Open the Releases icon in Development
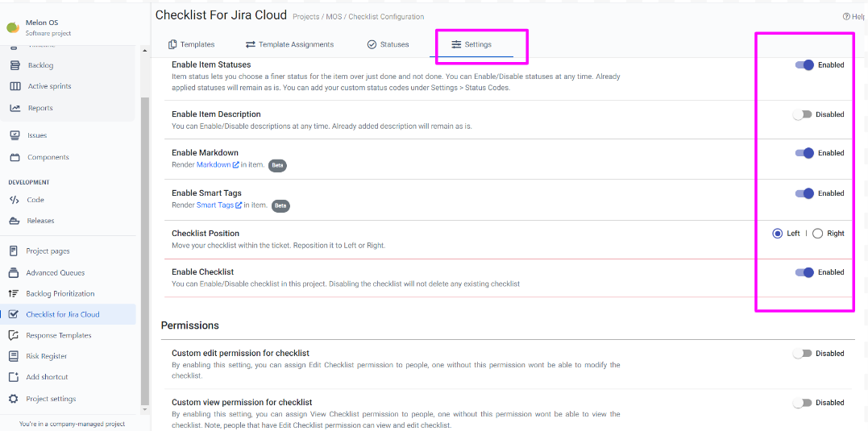868x431 pixels. coord(14,221)
